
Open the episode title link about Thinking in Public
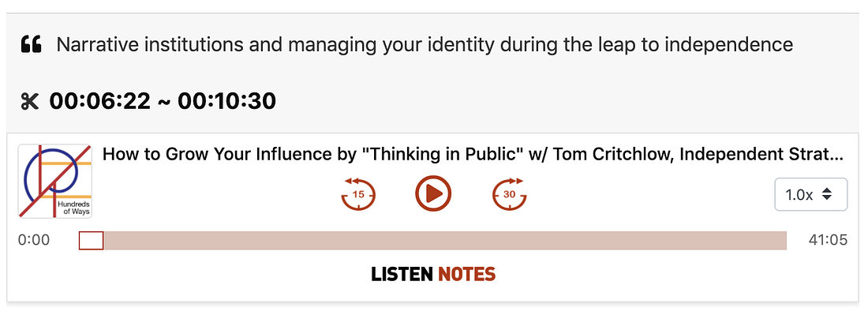coord(473,155)
